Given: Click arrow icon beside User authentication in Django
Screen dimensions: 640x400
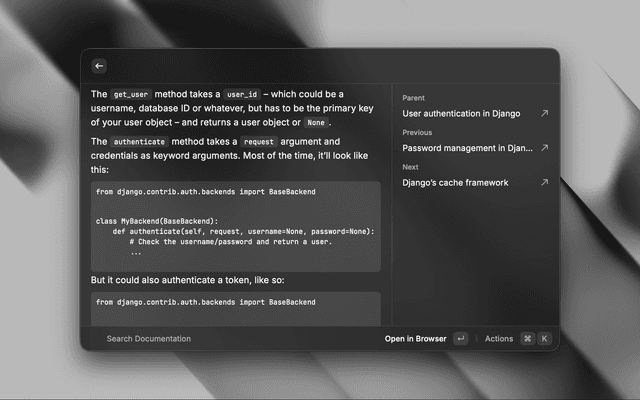Looking at the screenshot, I should click(x=544, y=114).
